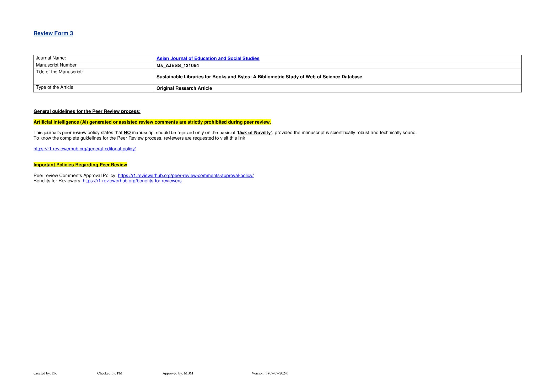The image size is (555, 392).
Task: Open the benefits-for-reviewers link
Action: click(x=132, y=181)
